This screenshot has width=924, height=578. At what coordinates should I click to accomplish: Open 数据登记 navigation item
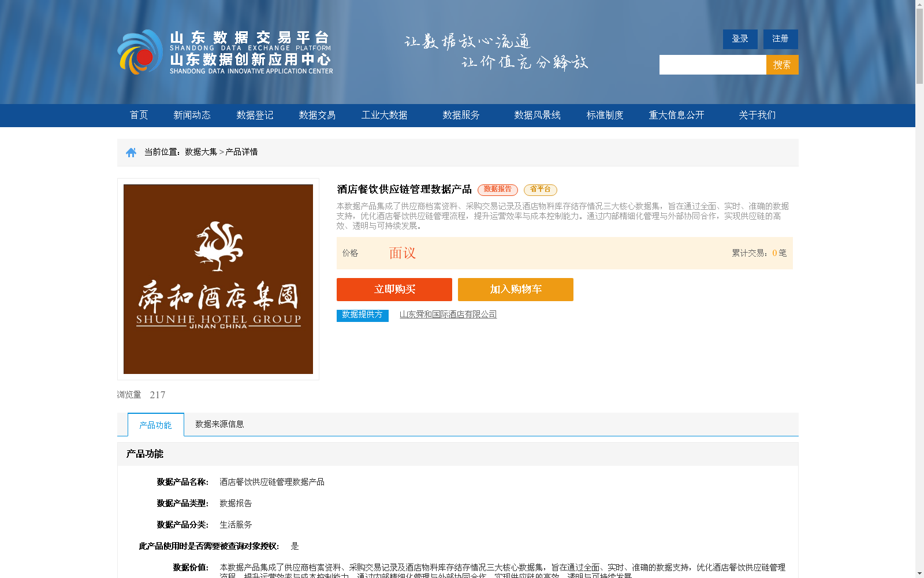(x=255, y=115)
